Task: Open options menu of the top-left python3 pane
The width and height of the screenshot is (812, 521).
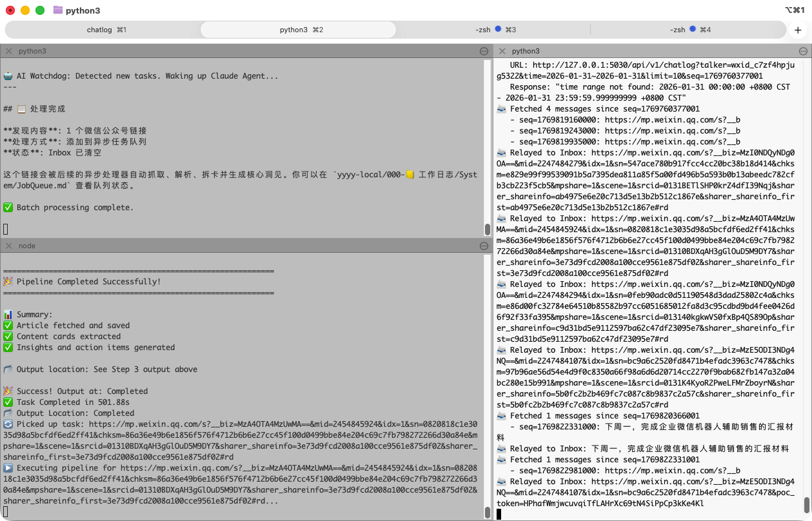Action: 484,51
